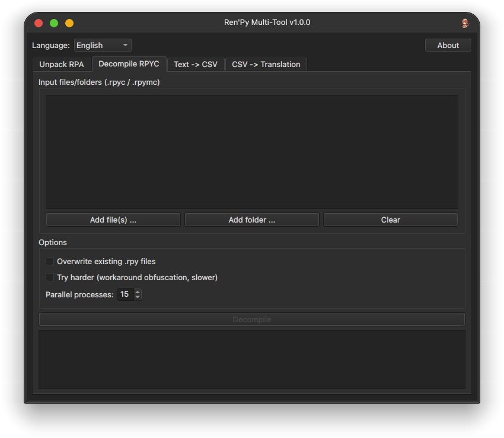Decrease parallel processes with down arrow
Viewport: 504px width, 438px height.
click(138, 297)
